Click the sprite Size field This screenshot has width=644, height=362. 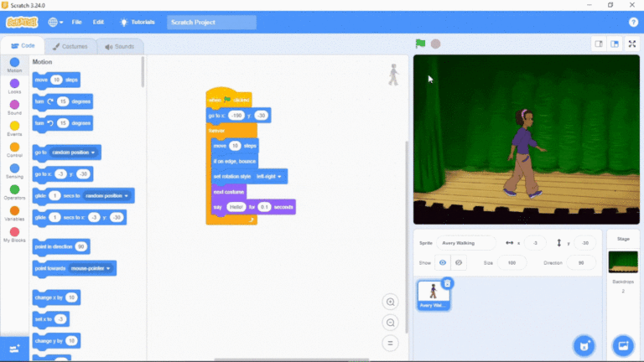click(x=512, y=262)
